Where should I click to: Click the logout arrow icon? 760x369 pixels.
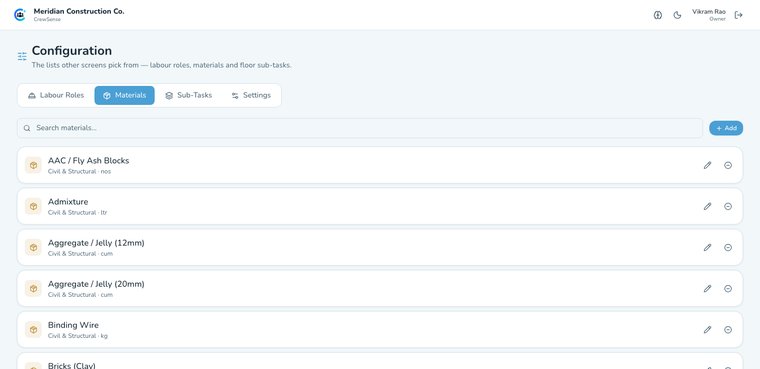pyautogui.click(x=739, y=15)
